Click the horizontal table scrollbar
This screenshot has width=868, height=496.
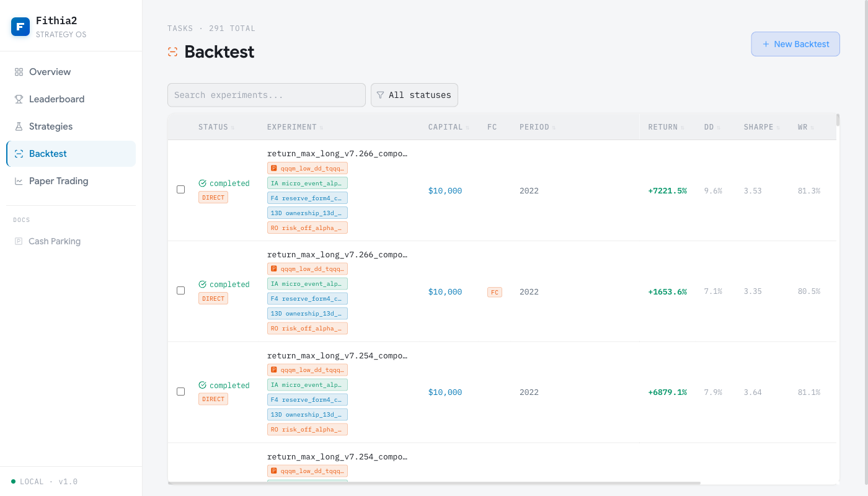pyautogui.click(x=434, y=482)
